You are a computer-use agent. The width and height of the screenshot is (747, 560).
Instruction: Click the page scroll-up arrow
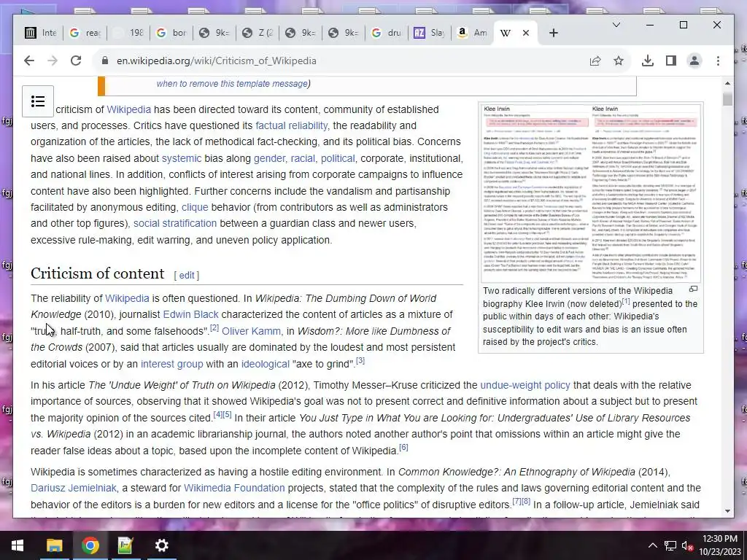coord(727,83)
